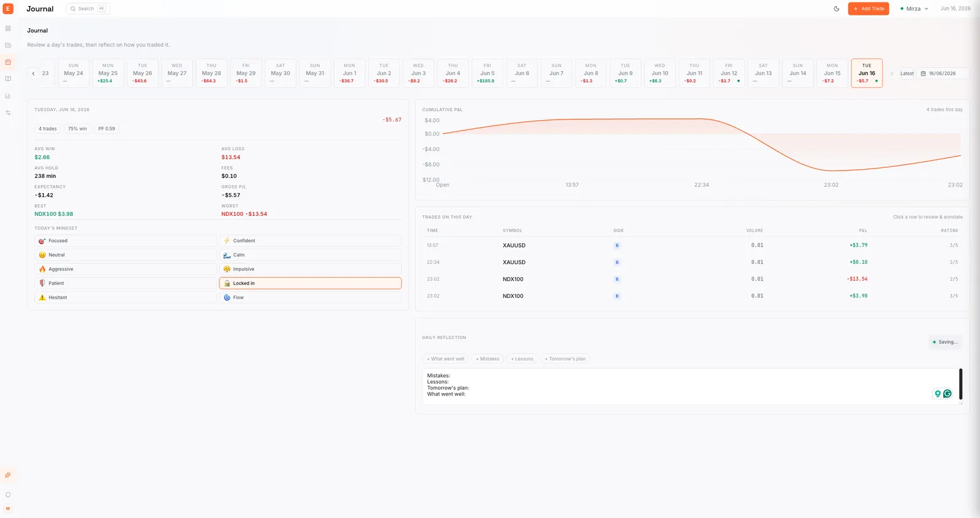Open the dashboard grid icon in sidebar
The height and width of the screenshot is (518, 980).
[x=8, y=28]
